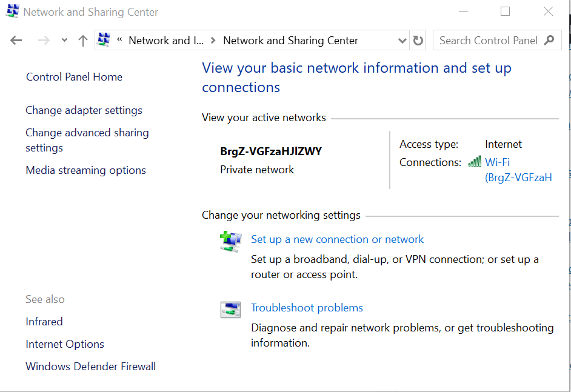571x392 pixels.
Task: Go up one folder level
Action: [x=83, y=41]
